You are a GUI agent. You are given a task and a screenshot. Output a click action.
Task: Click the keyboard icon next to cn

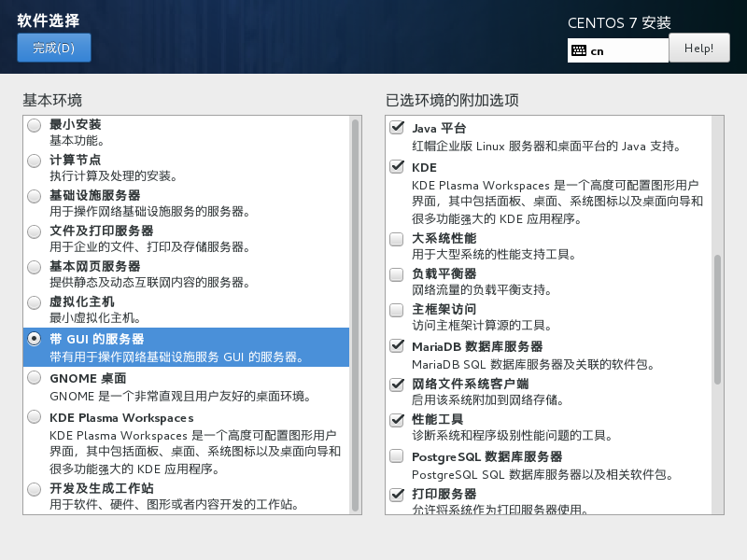[x=579, y=50]
